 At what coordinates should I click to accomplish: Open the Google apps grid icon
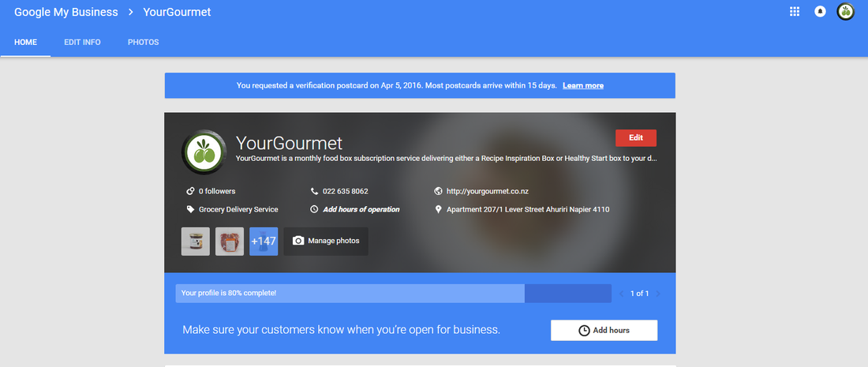pos(795,12)
